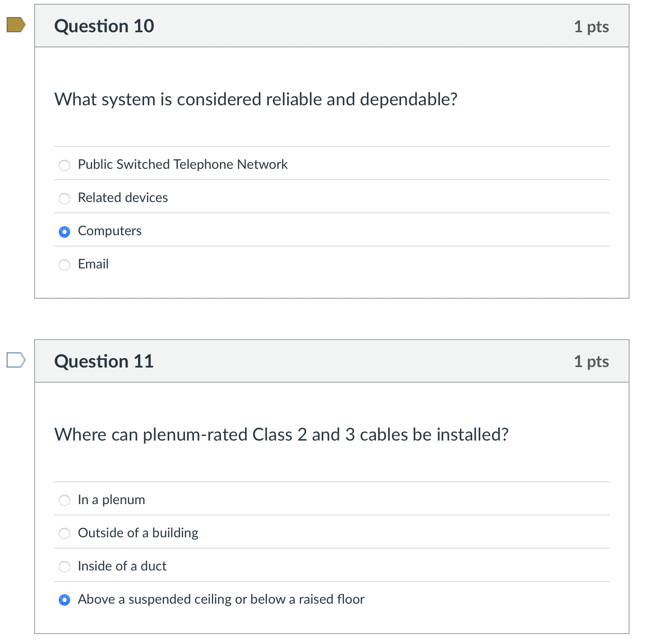The width and height of the screenshot is (658, 644).
Task: Choose the Related devices answer option
Action: coord(64,199)
